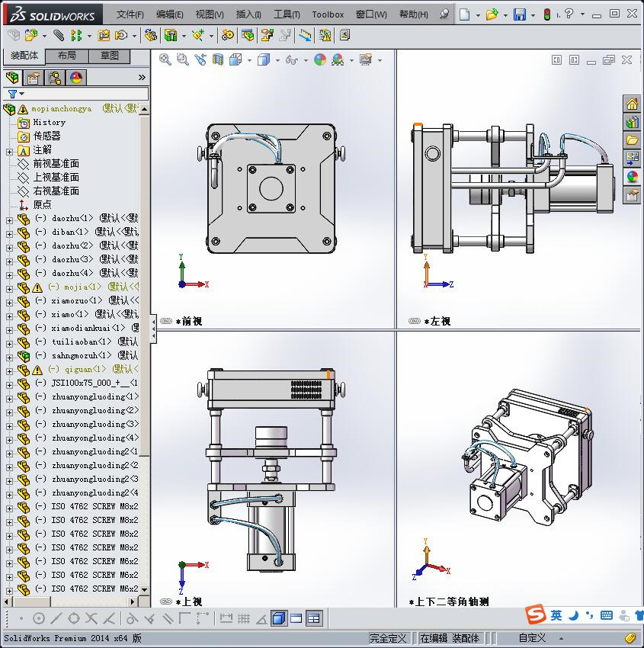
Task: Expand the mojia<1> component node
Action: [x=9, y=289]
